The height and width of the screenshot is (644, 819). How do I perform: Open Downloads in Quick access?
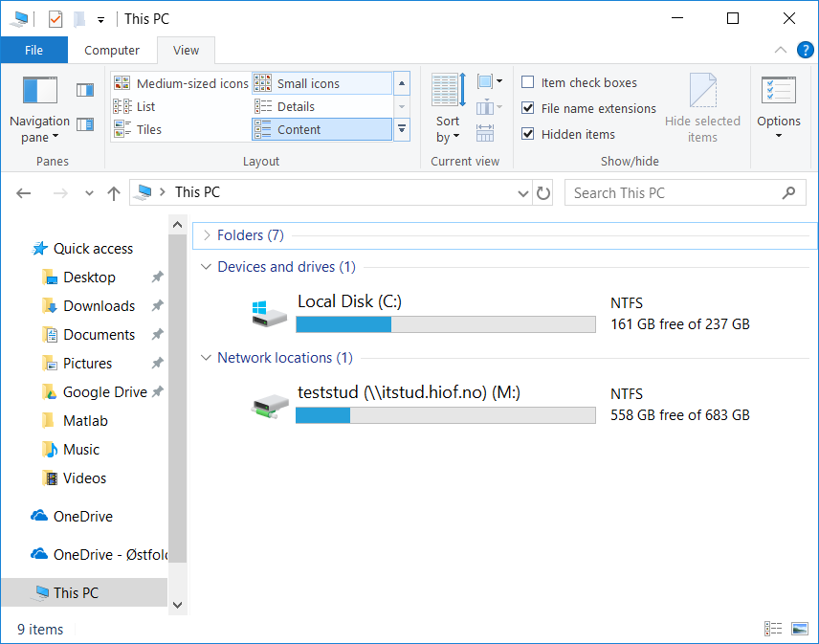(100, 306)
